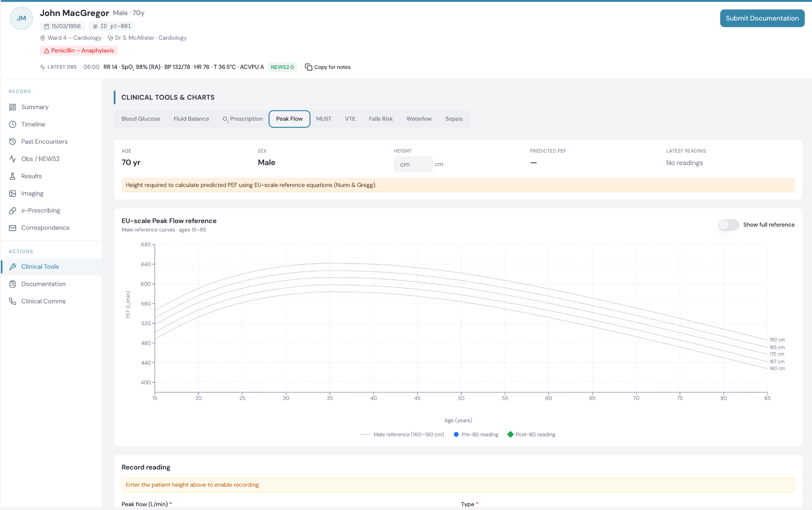The image size is (812, 510).
Task: Click the stethoscope icon by Dr S. McAllister
Action: click(x=110, y=38)
